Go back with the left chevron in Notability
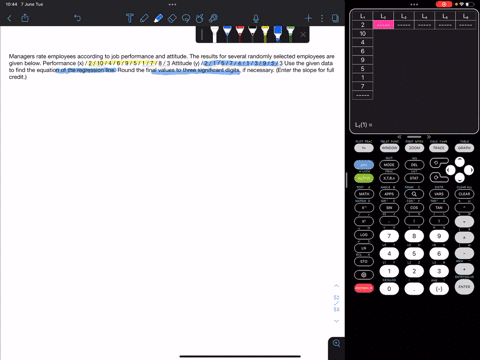Screen dimensions: 480x360 coord(9,18)
